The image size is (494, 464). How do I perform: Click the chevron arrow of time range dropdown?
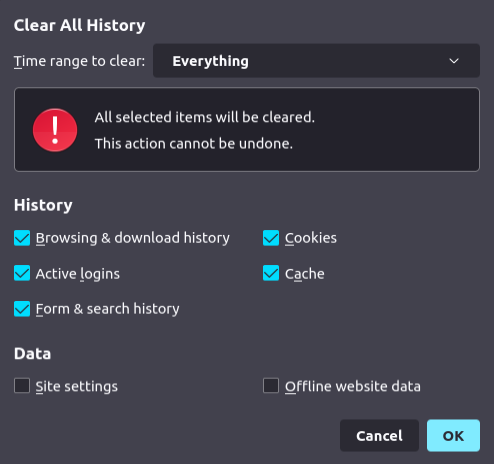coord(454,61)
